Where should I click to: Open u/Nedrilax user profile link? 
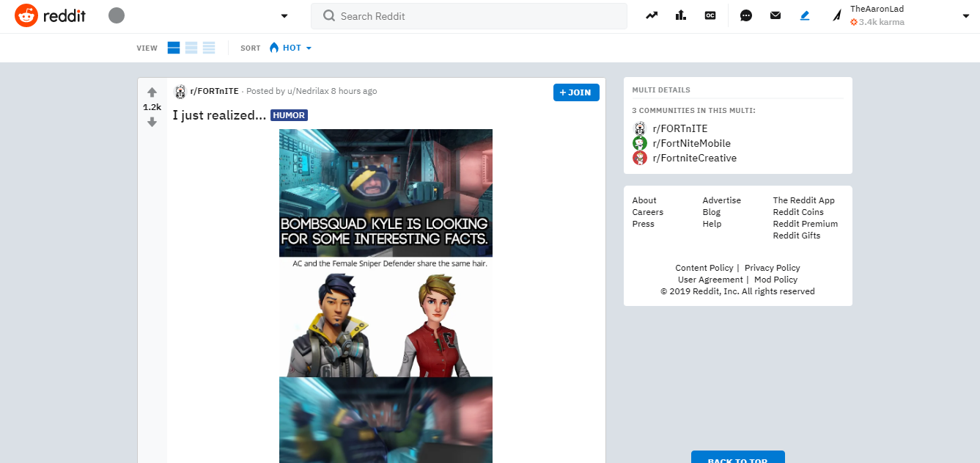point(308,91)
